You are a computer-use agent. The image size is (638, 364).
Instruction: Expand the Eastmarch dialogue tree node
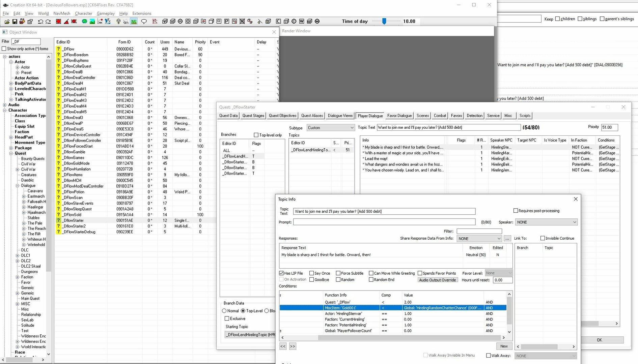coord(24,196)
